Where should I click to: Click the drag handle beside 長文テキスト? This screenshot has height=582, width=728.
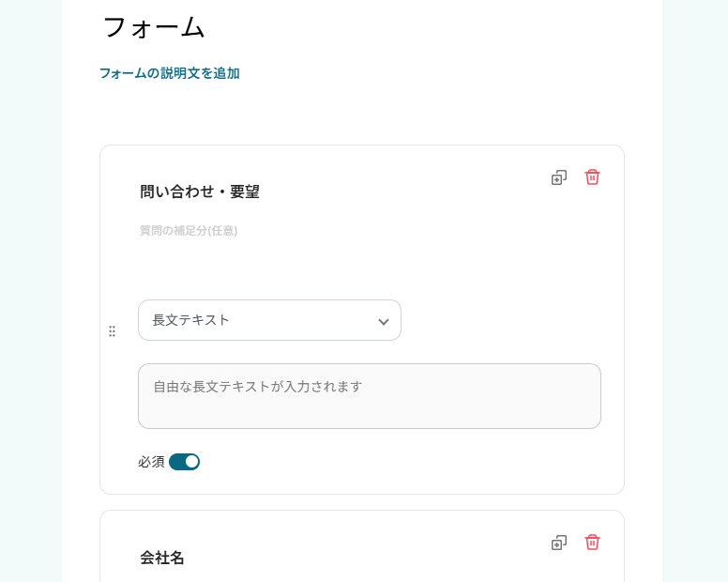click(113, 331)
